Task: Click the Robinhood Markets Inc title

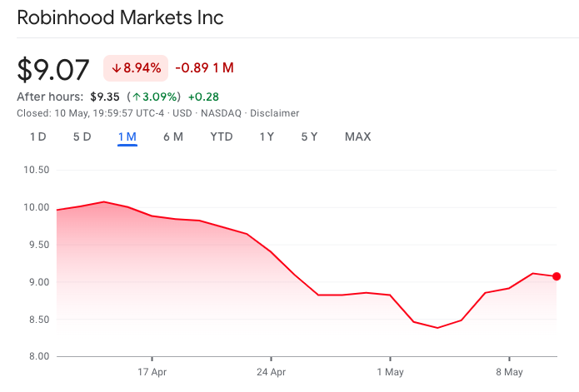Action: (x=120, y=17)
